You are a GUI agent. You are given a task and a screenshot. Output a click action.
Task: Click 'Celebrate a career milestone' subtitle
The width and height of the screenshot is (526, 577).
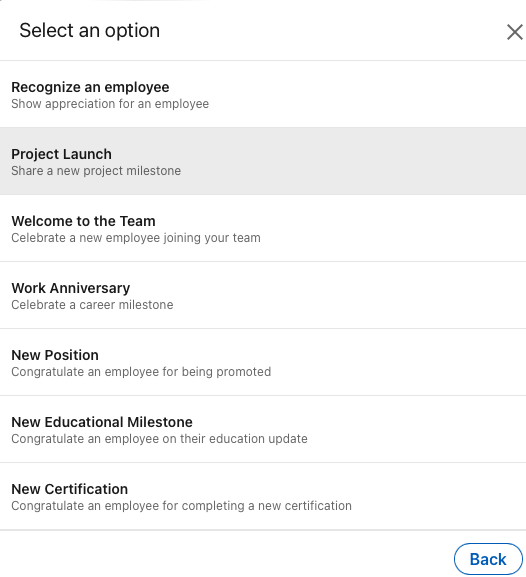[x=92, y=305]
